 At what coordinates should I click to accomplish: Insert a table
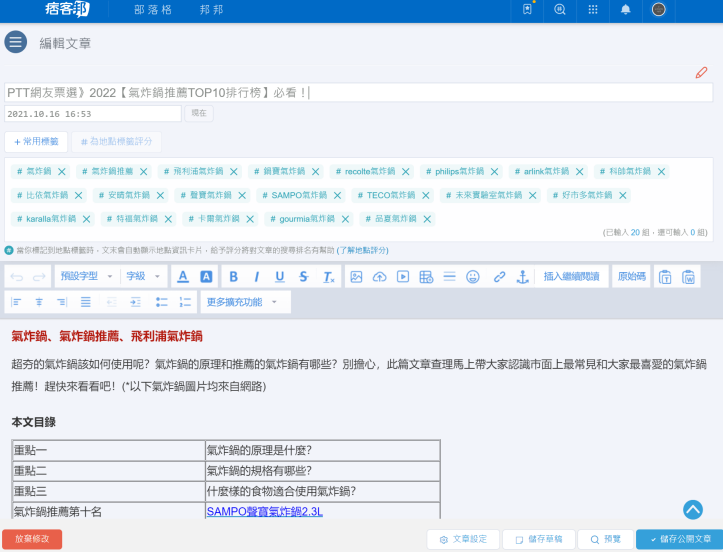point(426,277)
